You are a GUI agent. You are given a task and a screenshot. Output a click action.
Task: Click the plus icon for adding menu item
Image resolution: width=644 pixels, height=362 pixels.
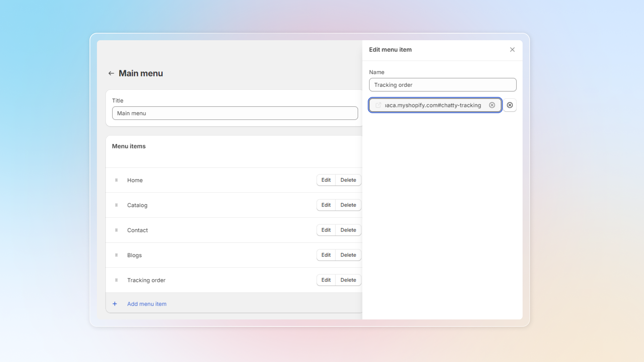click(115, 304)
